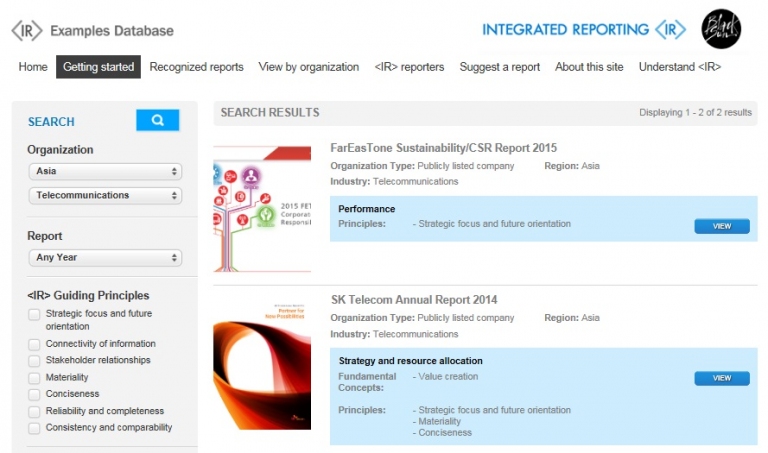
Task: Open Recognized reports page
Action: [196, 67]
